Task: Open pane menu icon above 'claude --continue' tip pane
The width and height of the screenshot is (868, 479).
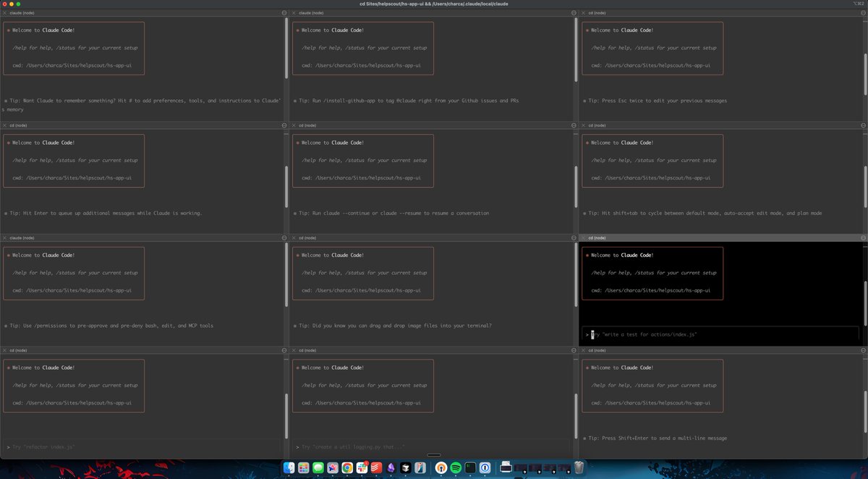Action: [574, 125]
